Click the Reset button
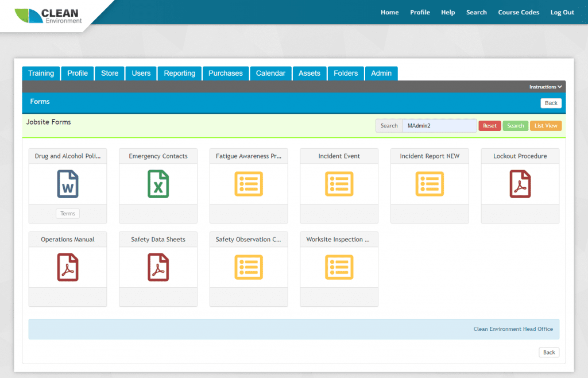Image resolution: width=588 pixels, height=378 pixels. (x=489, y=125)
